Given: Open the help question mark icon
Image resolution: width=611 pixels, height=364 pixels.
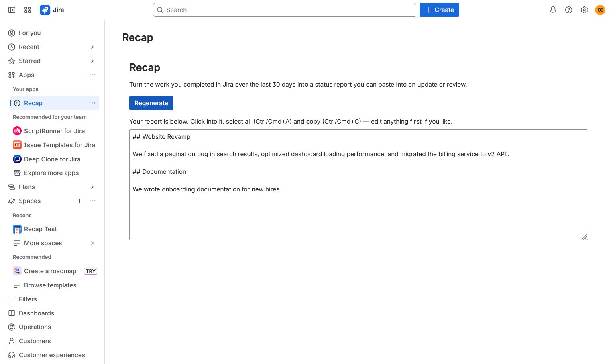Looking at the screenshot, I should tap(569, 10).
